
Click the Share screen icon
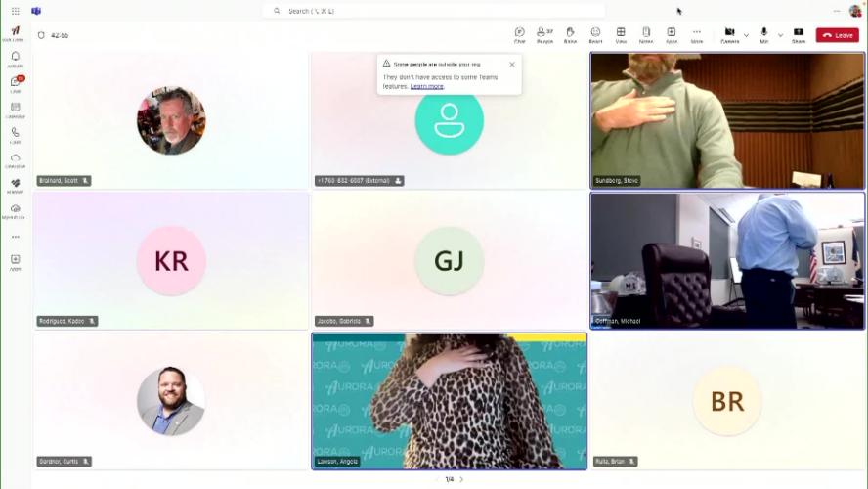tap(799, 34)
